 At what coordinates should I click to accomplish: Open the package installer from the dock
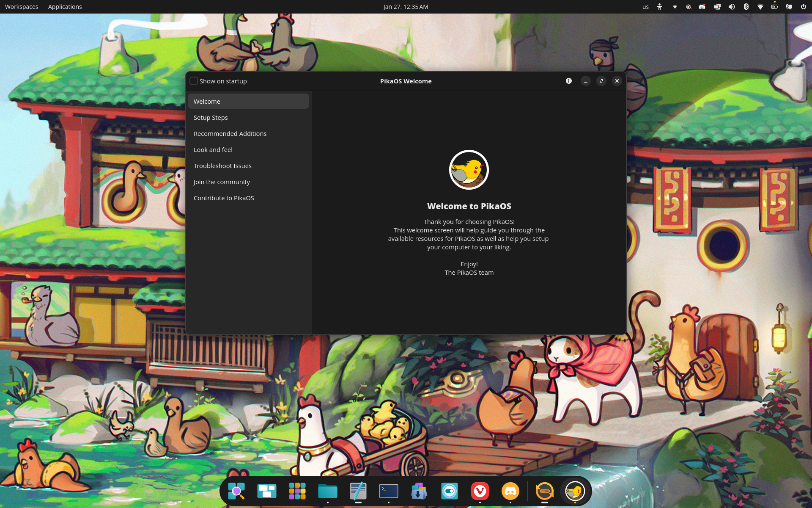click(x=419, y=491)
